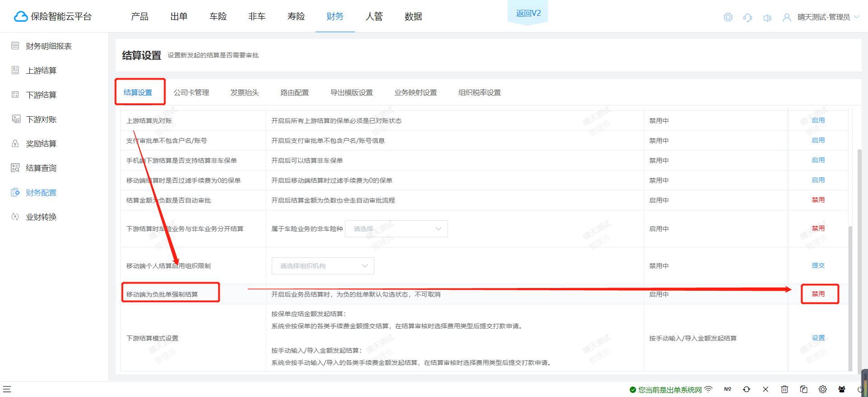Open 下游结算 via its sidebar icon

(x=15, y=95)
